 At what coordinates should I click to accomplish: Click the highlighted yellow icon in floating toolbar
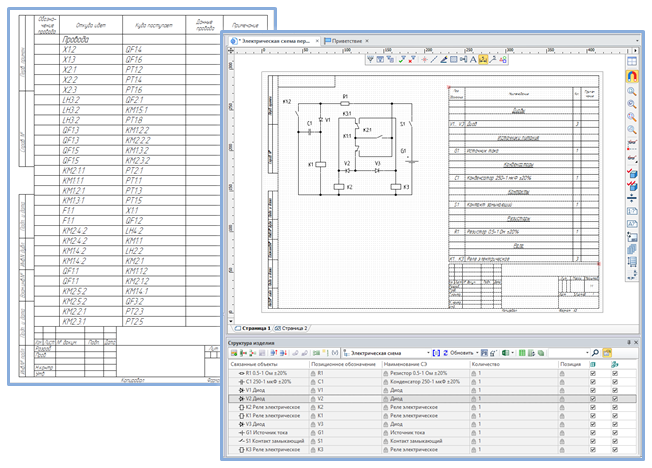tap(484, 60)
